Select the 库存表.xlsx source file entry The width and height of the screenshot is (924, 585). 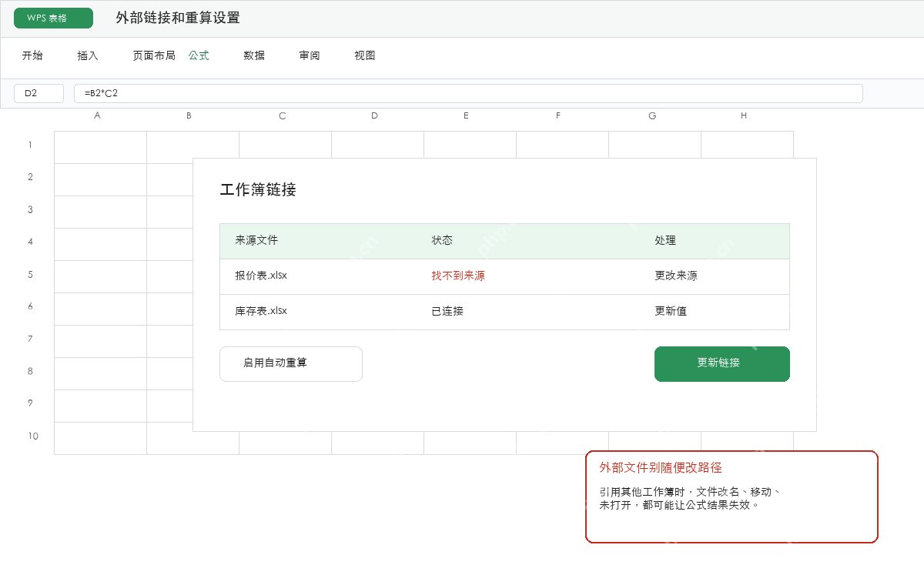pyautogui.click(x=261, y=311)
